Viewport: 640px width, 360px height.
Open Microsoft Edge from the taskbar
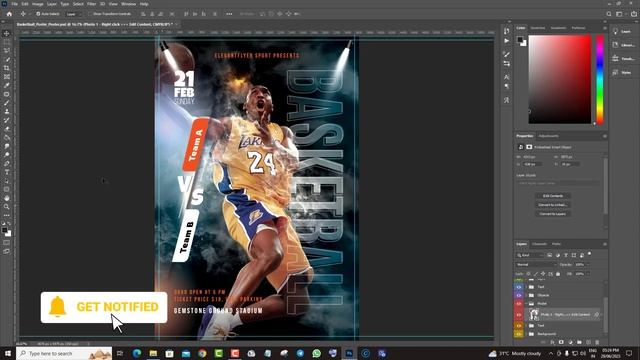pyautogui.click(x=137, y=353)
